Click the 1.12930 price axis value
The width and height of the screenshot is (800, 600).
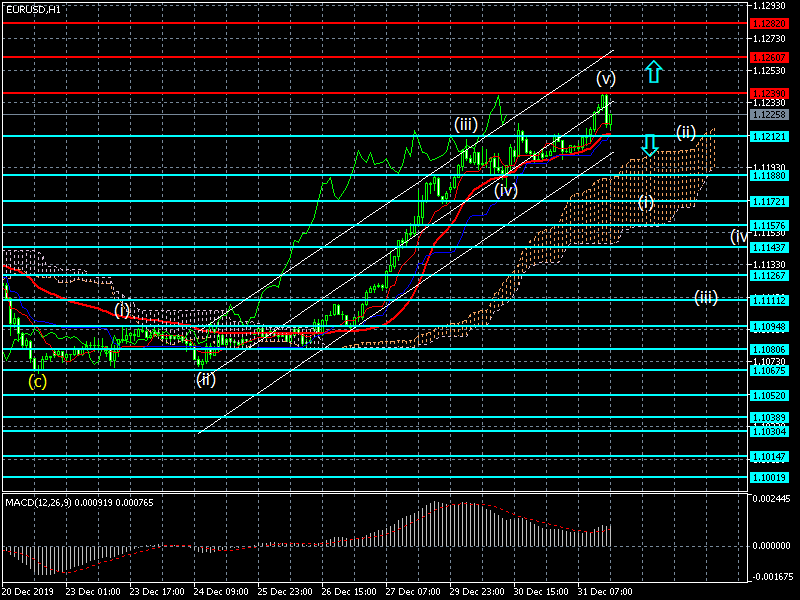769,6
